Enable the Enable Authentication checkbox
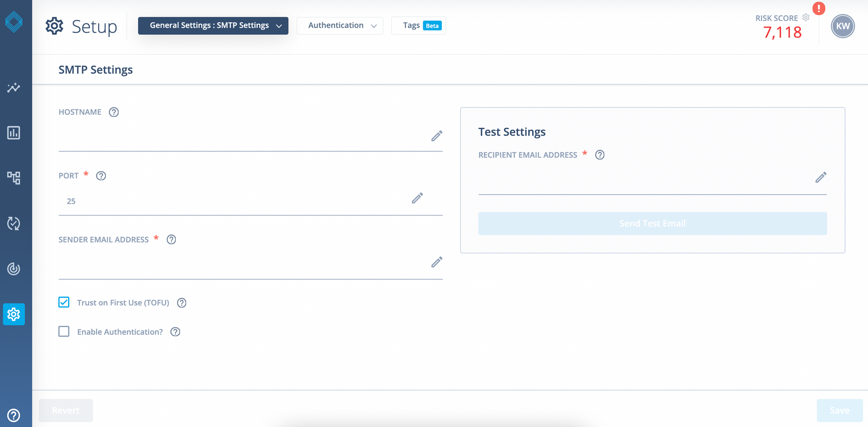 click(x=64, y=332)
